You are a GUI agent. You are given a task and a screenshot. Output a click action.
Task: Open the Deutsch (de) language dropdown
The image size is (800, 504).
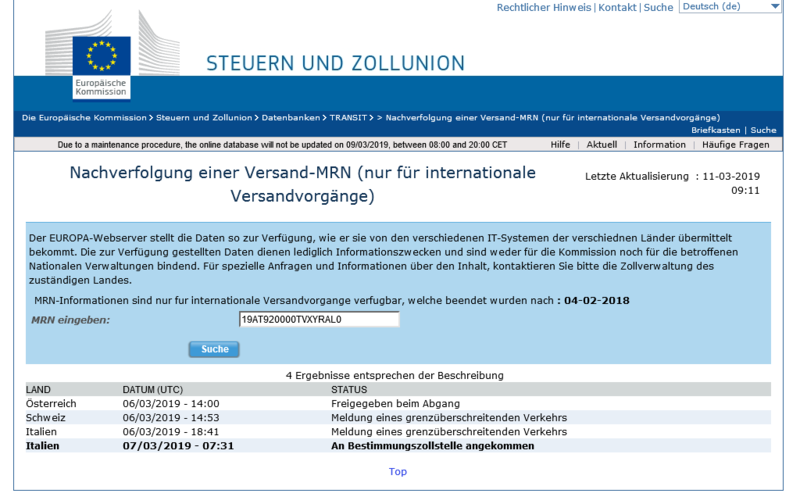[x=730, y=7]
